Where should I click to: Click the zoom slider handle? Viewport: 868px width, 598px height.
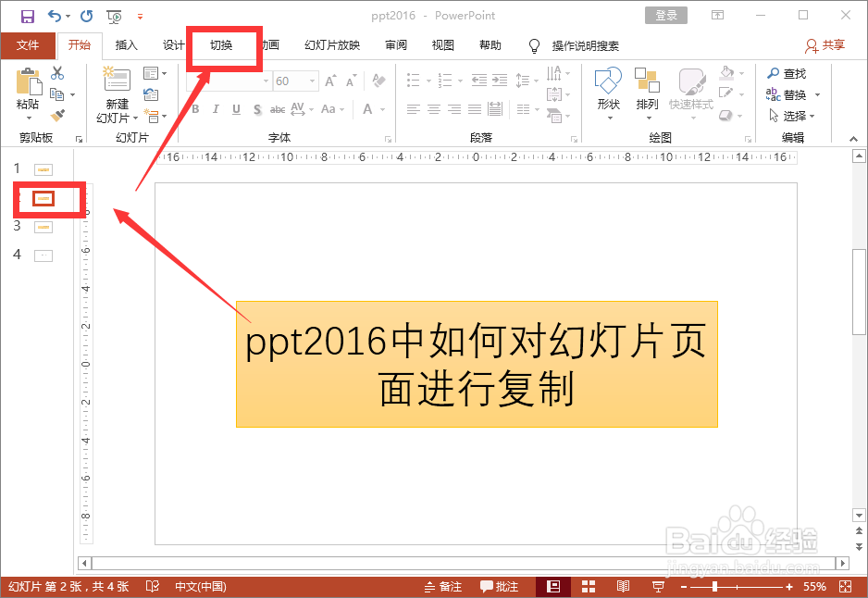714,586
